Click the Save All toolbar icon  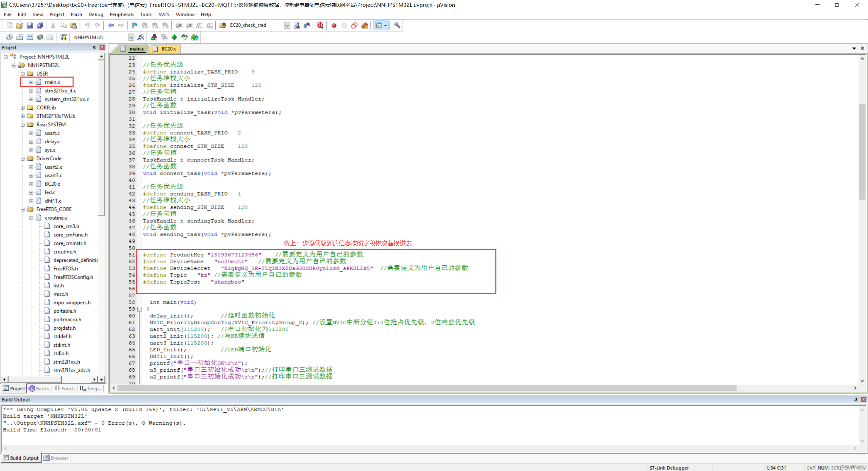tap(40, 25)
